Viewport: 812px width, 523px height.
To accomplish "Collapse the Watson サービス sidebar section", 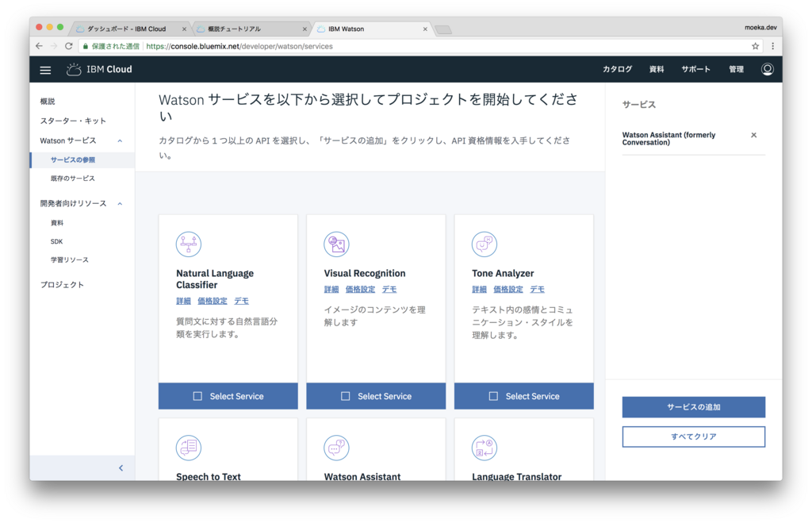I will click(x=121, y=141).
